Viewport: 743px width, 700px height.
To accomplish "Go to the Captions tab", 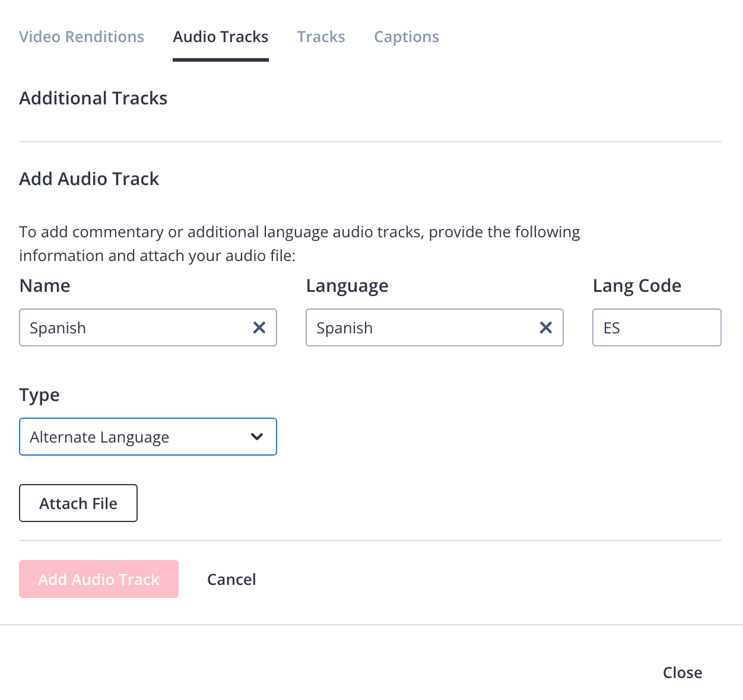I will point(407,37).
